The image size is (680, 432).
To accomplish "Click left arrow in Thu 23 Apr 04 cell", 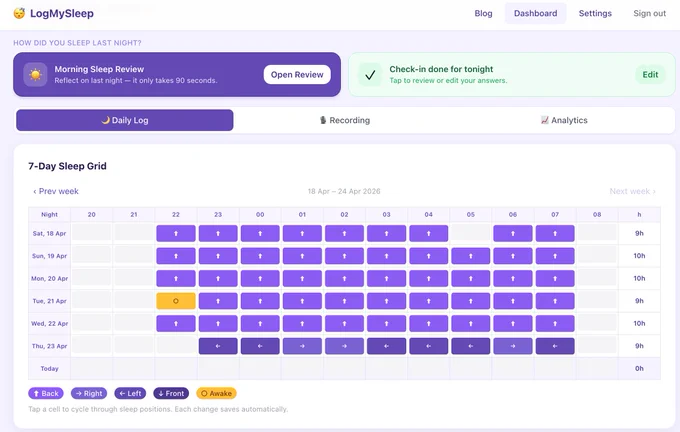I will [428, 346].
